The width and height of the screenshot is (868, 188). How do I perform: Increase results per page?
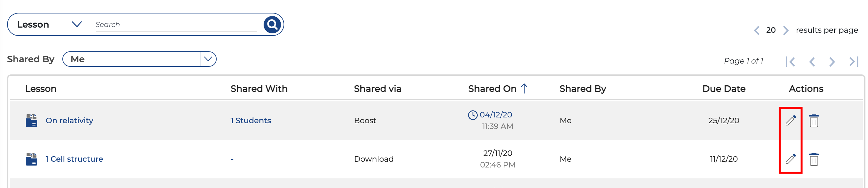786,30
